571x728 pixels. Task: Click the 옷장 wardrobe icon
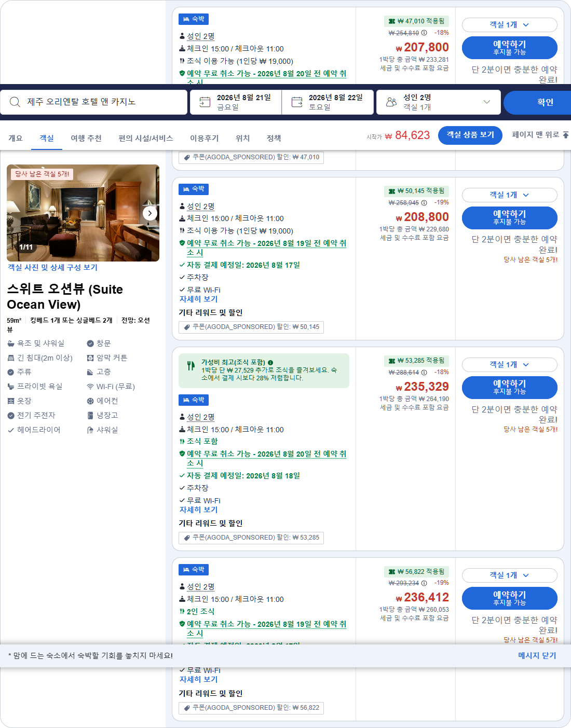point(11,401)
